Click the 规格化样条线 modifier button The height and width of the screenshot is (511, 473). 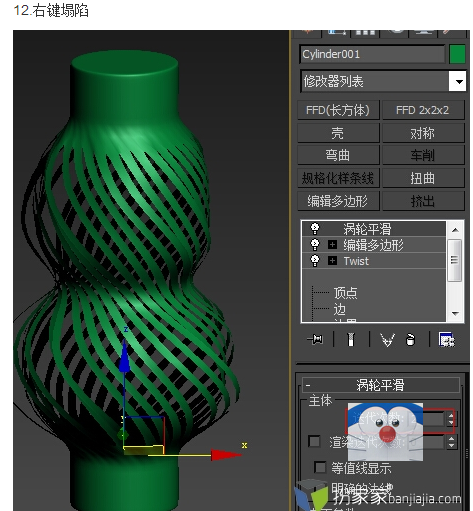(x=338, y=178)
